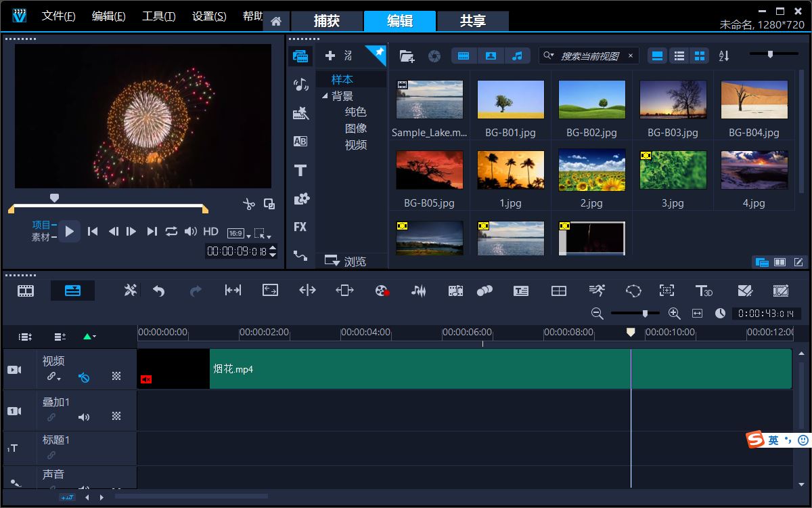Mute the 叠加1 overlay track

coord(84,417)
